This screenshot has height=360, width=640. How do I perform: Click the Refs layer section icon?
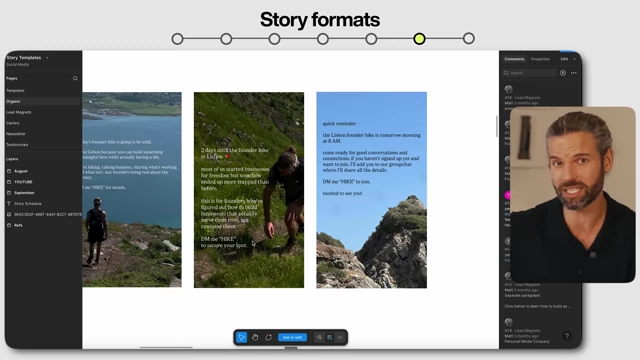[9, 225]
